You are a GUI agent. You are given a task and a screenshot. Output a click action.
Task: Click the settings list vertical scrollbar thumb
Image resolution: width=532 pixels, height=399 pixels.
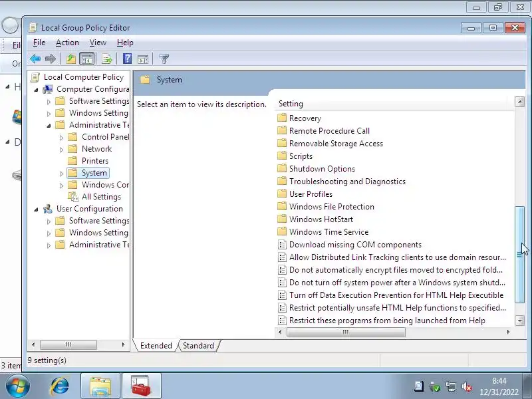click(x=519, y=255)
